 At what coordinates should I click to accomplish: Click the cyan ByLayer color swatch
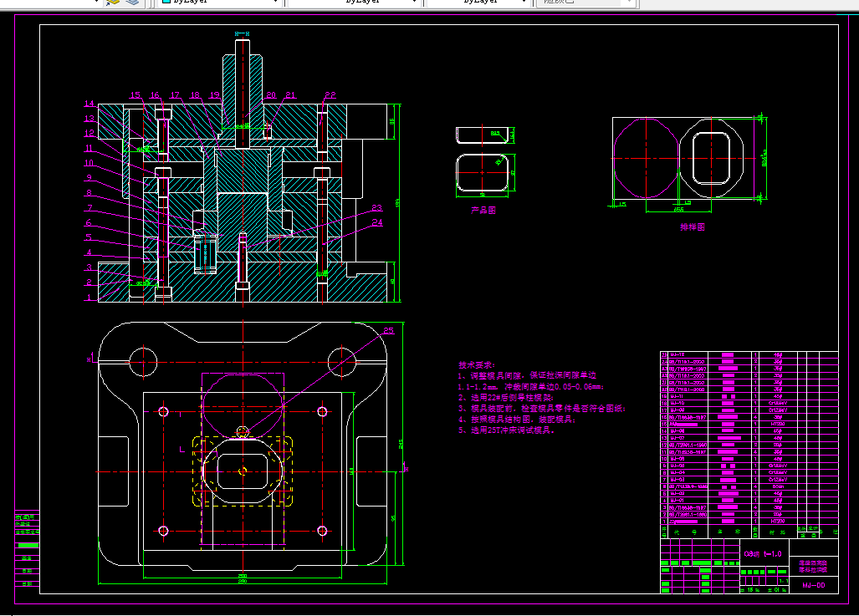[166, 2]
